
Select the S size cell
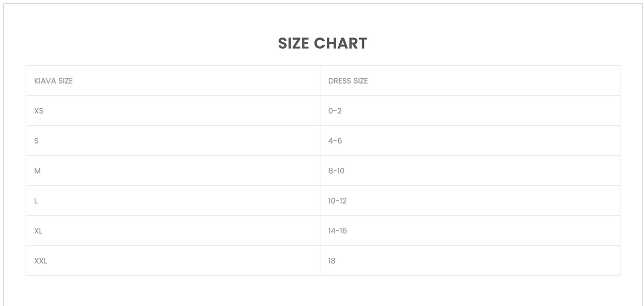(36, 141)
